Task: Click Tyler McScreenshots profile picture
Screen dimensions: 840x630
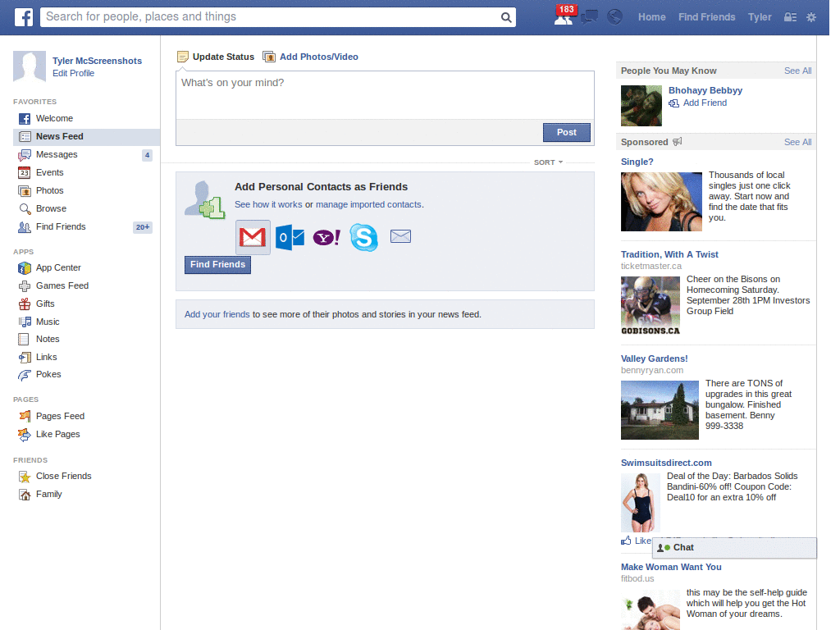Action: 30,66
